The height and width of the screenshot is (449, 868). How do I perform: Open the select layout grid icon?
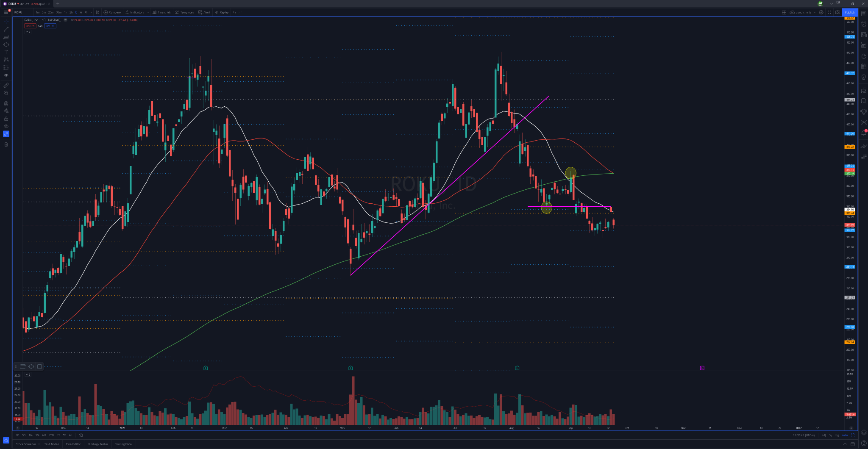tap(784, 12)
